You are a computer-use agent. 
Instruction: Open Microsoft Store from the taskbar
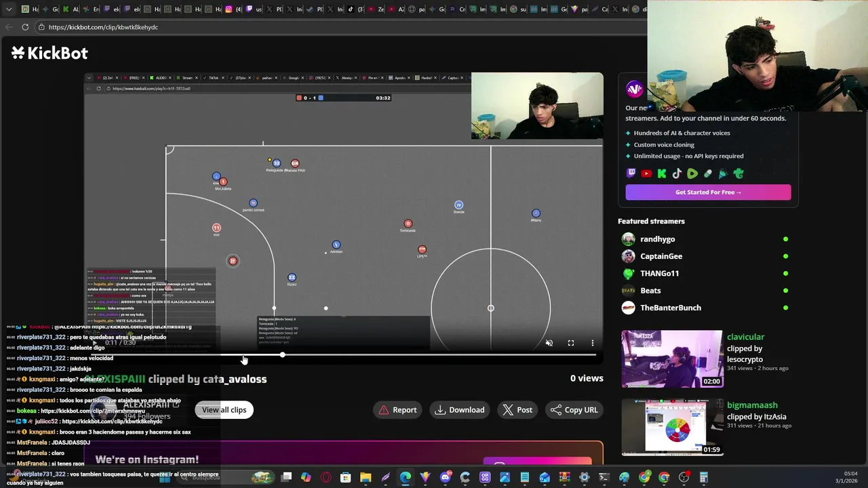click(346, 478)
